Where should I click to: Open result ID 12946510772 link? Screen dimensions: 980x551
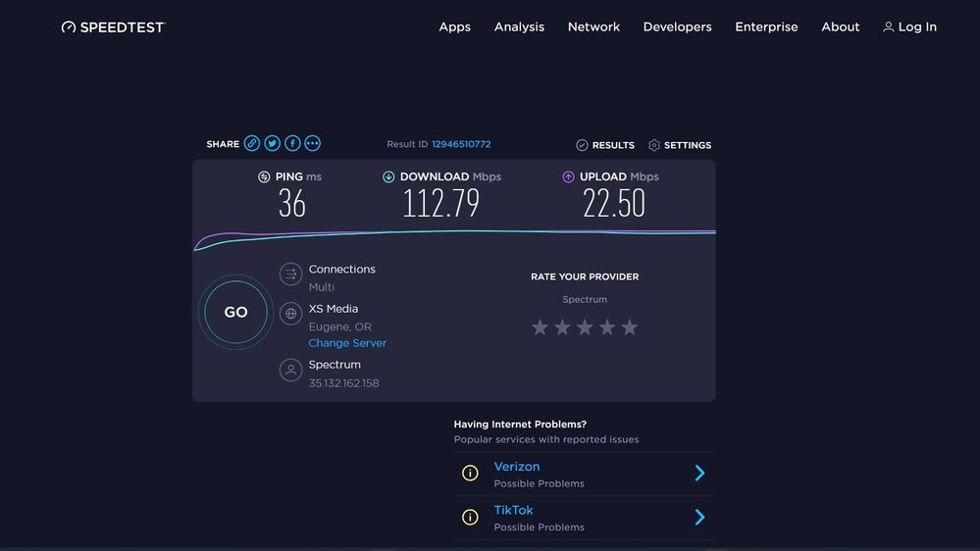pyautogui.click(x=461, y=144)
